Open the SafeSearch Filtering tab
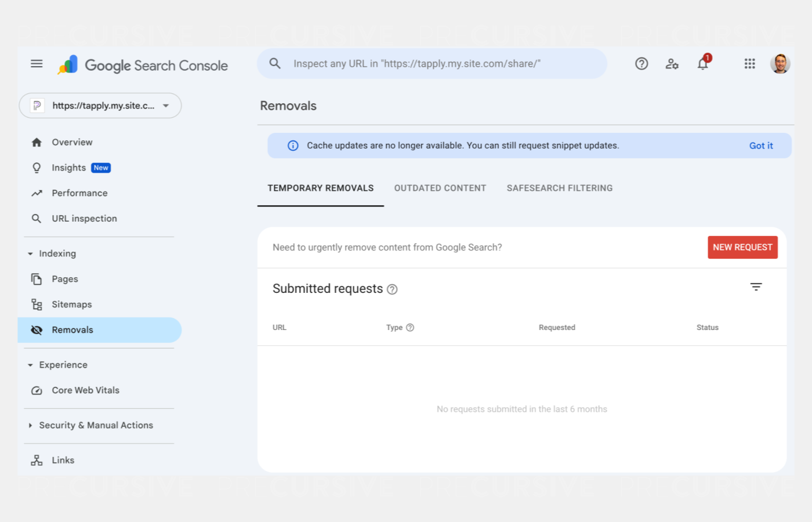812x522 pixels. [x=559, y=188]
